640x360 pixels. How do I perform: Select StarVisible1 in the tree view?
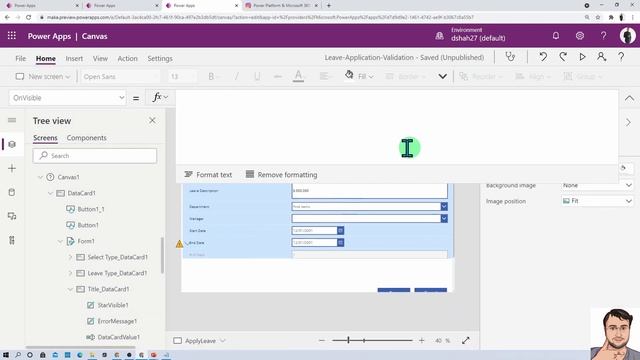coord(113,305)
